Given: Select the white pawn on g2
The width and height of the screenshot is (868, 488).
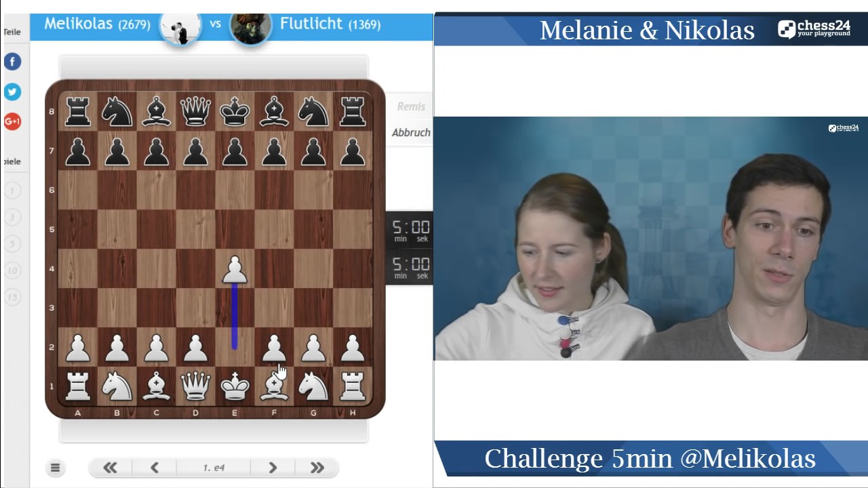Looking at the screenshot, I should (313, 348).
